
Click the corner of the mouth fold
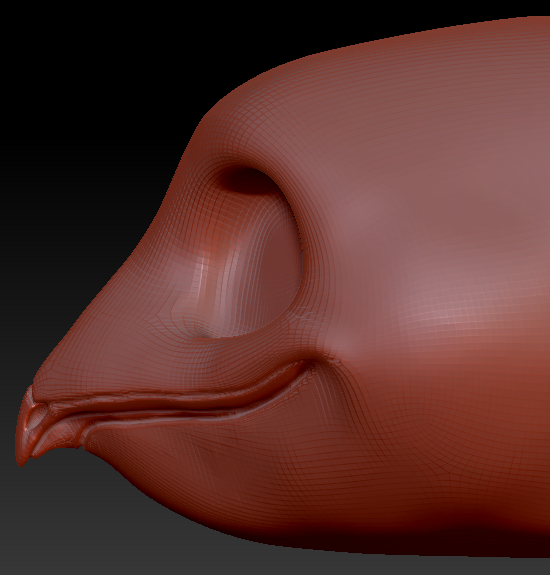tap(312, 361)
